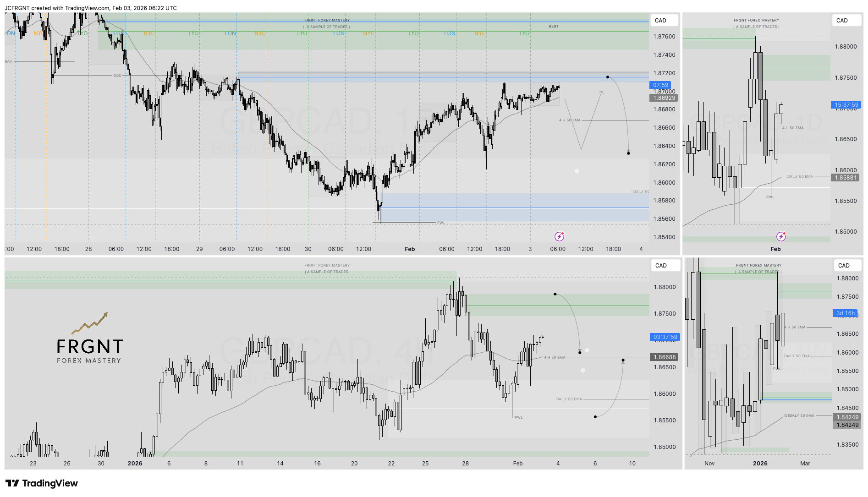This screenshot has height=497, width=868.
Task: Select the DAILY 50 EMA label on 4H chart
Action: [569, 399]
